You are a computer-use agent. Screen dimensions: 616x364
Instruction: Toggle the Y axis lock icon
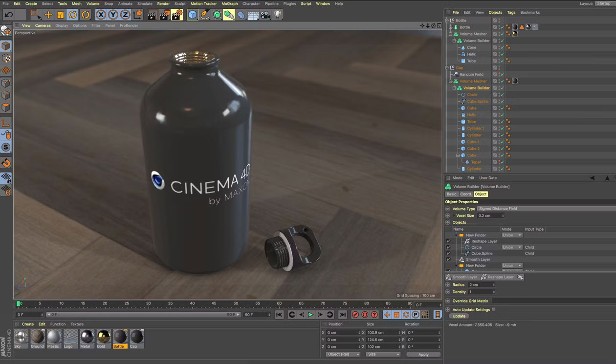[x=113, y=15]
